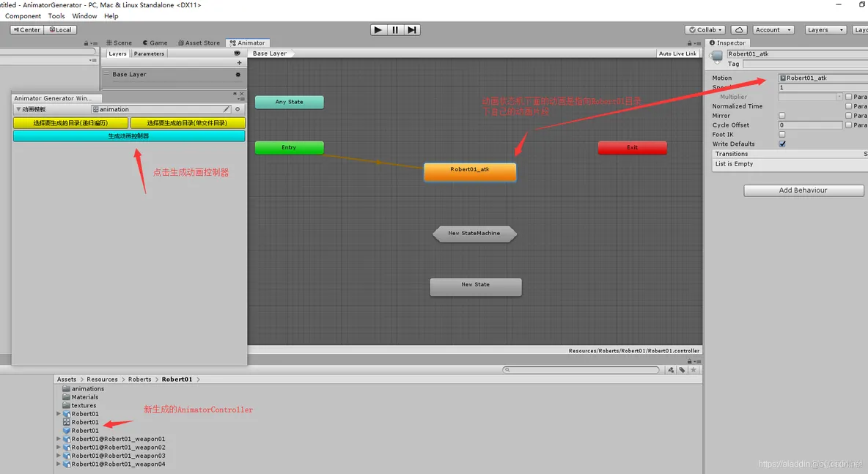
Task: Click the eye icon in Animator layers panel
Action: pos(237,53)
